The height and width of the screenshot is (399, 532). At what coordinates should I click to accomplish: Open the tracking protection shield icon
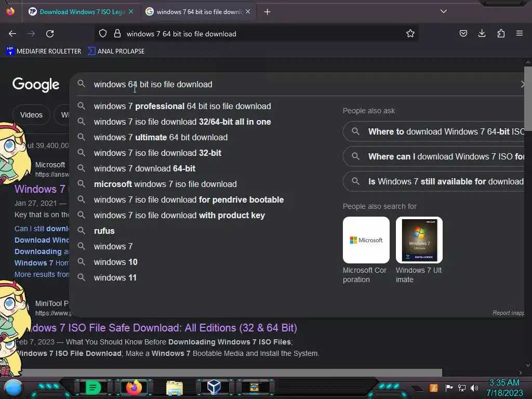(103, 33)
